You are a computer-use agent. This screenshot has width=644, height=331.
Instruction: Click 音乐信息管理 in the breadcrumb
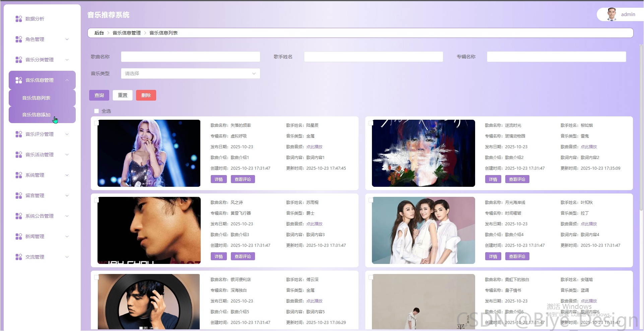click(127, 33)
